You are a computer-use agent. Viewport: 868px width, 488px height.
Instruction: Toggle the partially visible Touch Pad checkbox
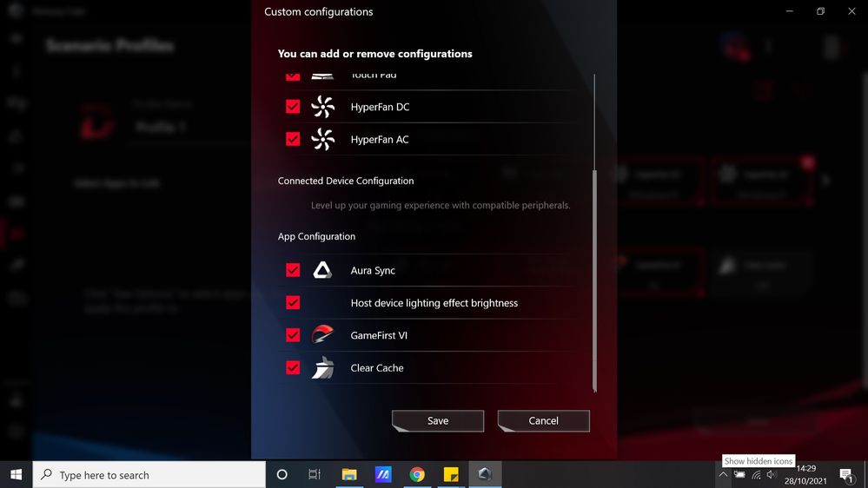point(293,76)
